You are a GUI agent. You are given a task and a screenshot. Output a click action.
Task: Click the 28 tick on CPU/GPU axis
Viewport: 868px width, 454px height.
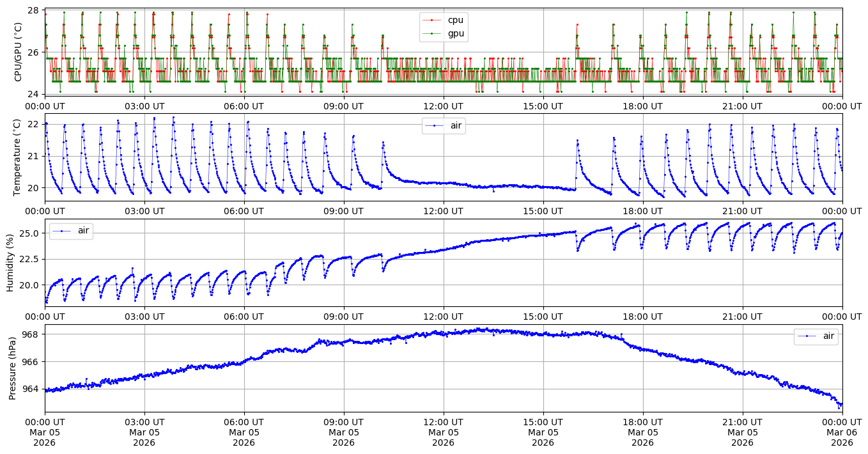[x=33, y=11]
